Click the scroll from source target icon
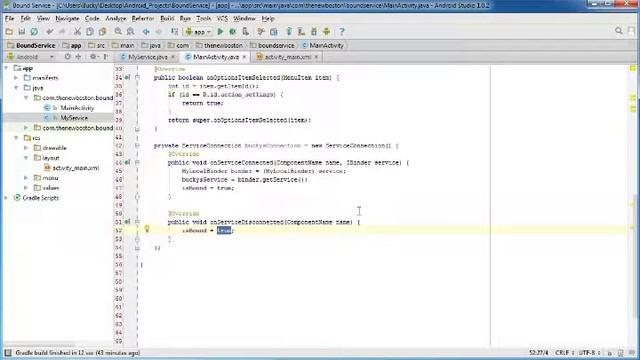 coord(68,57)
